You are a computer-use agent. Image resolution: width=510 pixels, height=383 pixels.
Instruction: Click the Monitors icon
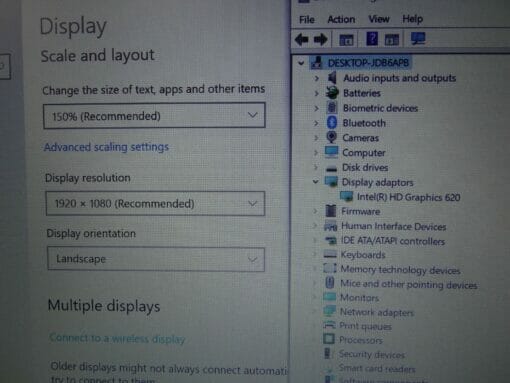[x=329, y=297]
